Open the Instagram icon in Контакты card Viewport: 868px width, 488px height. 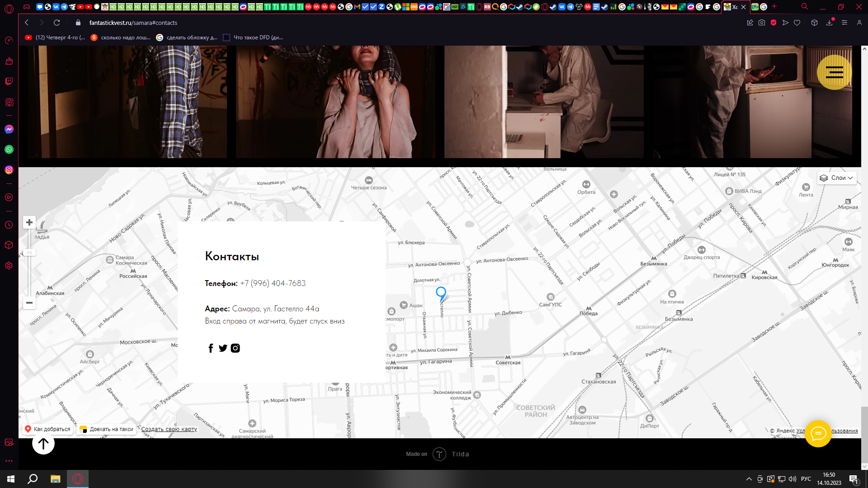click(x=235, y=348)
